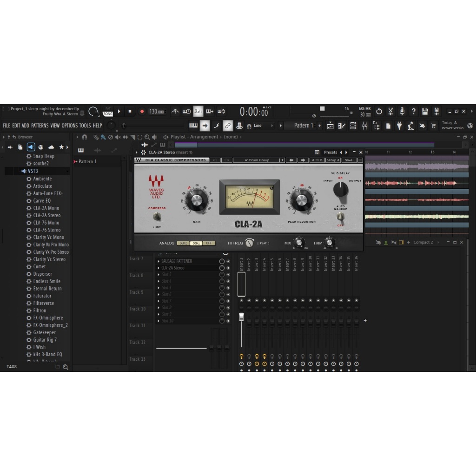Screen dimensions: 476x476
Task: Click the microphone recording icon
Action: point(402,112)
